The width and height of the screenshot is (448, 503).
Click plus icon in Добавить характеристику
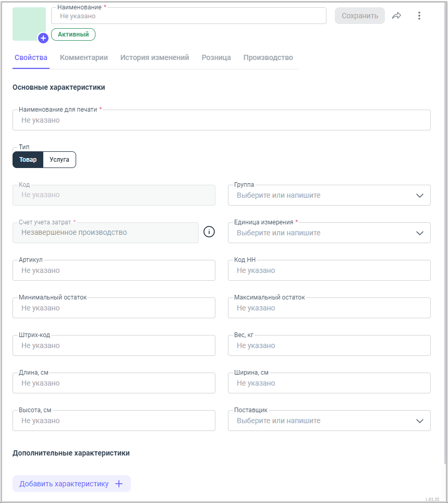pyautogui.click(x=119, y=484)
